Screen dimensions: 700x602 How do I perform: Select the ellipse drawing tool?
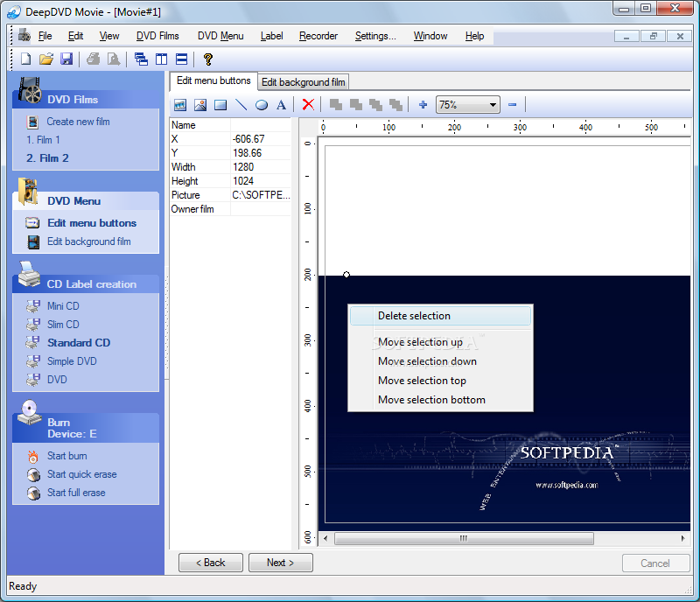pos(261,105)
